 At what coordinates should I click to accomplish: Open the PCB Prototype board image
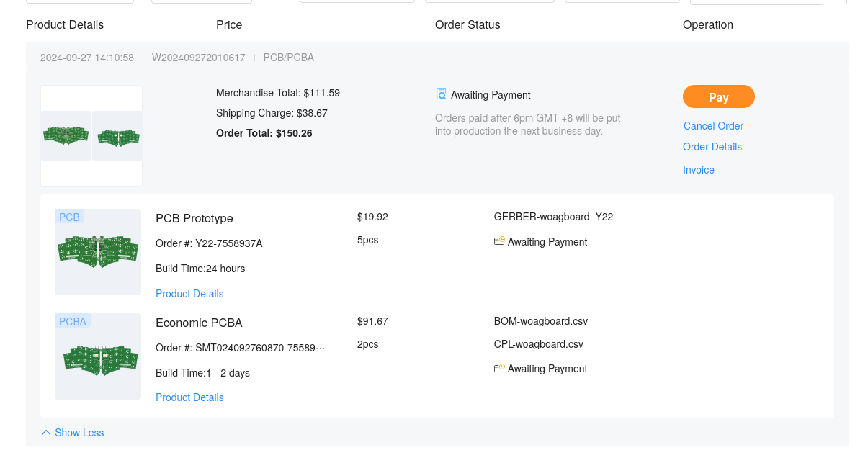tap(98, 252)
